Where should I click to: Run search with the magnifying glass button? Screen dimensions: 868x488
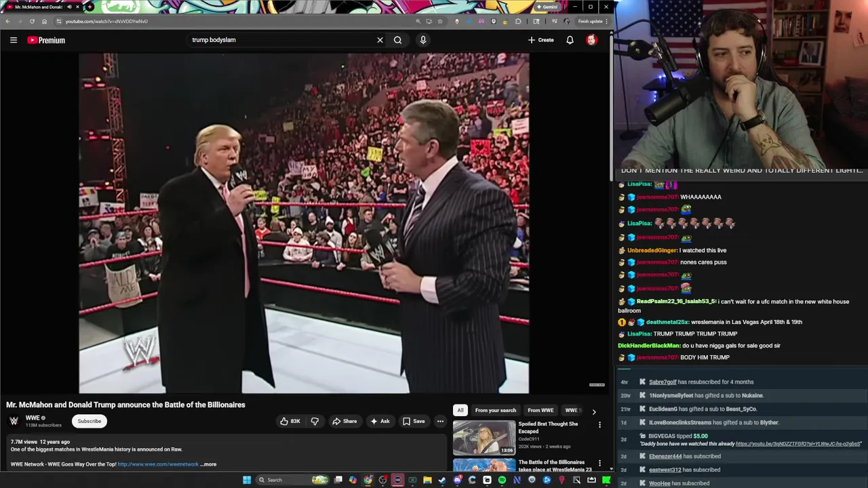pyautogui.click(x=398, y=40)
